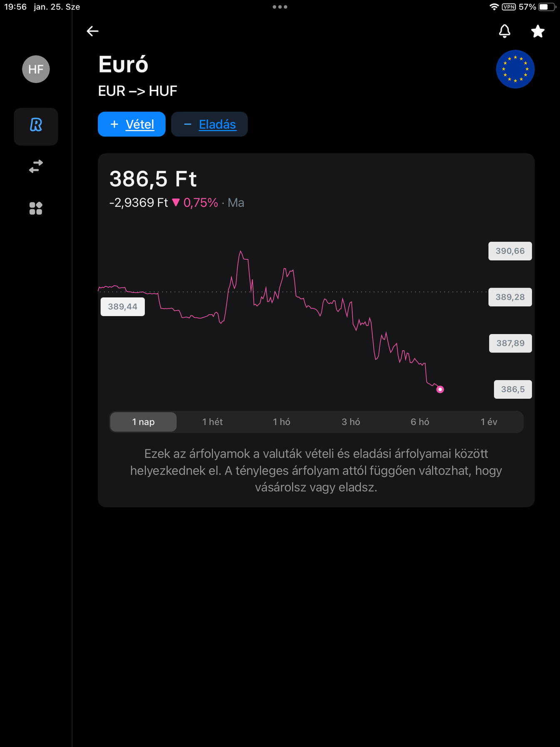Switch chart to 1 év range

(x=489, y=422)
